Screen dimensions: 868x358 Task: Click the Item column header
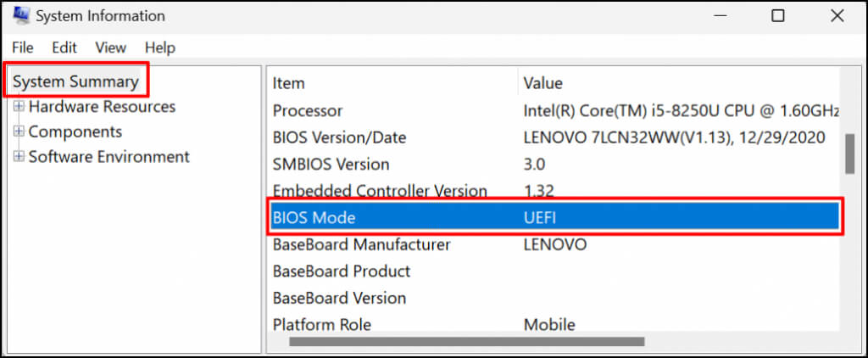[x=288, y=83]
